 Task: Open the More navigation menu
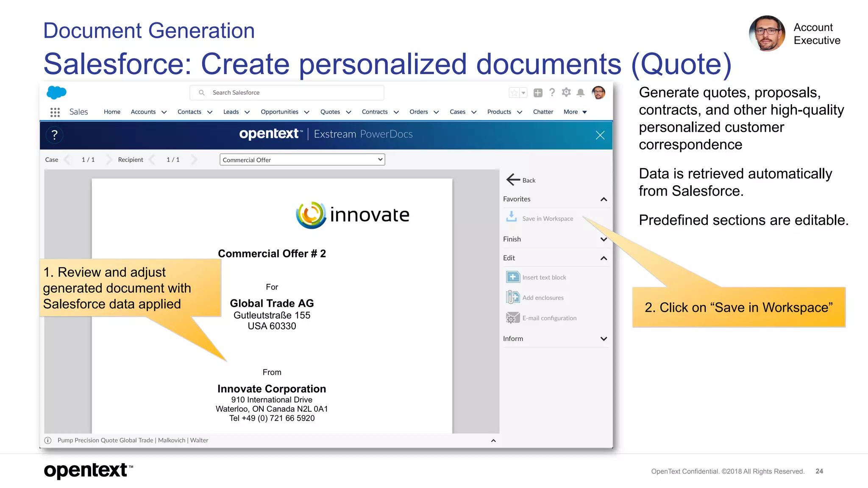(575, 112)
